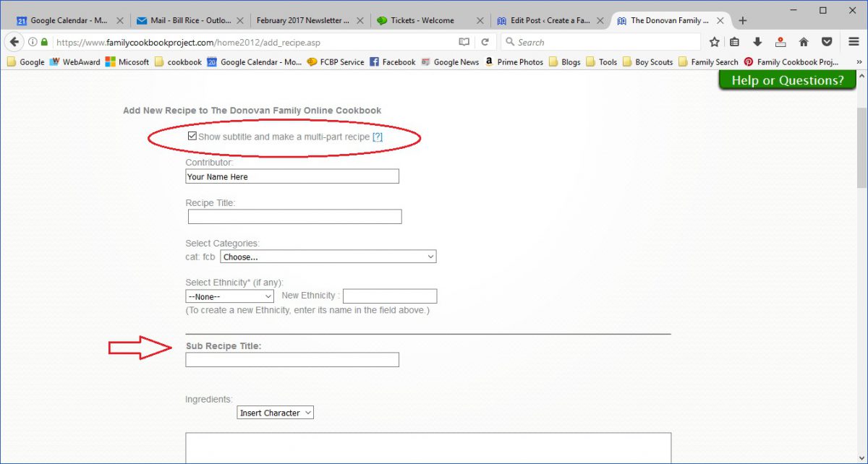The width and height of the screenshot is (868, 464).
Task: Expand the Select Categories Choose dropdown
Action: pos(328,257)
